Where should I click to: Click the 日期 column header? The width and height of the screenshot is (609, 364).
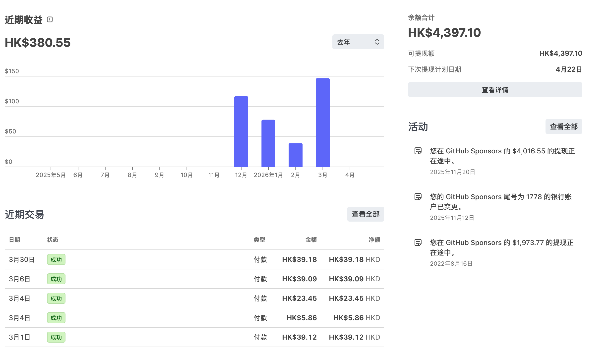click(14, 240)
